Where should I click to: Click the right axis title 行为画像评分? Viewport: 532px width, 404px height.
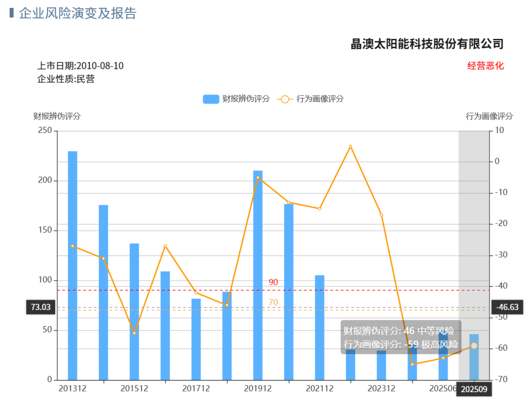point(489,116)
